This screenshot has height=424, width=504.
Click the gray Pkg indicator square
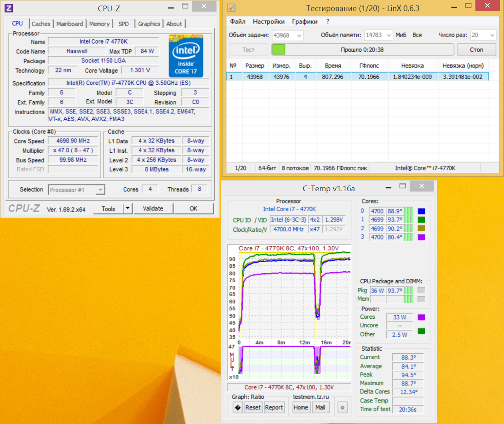tap(421, 291)
